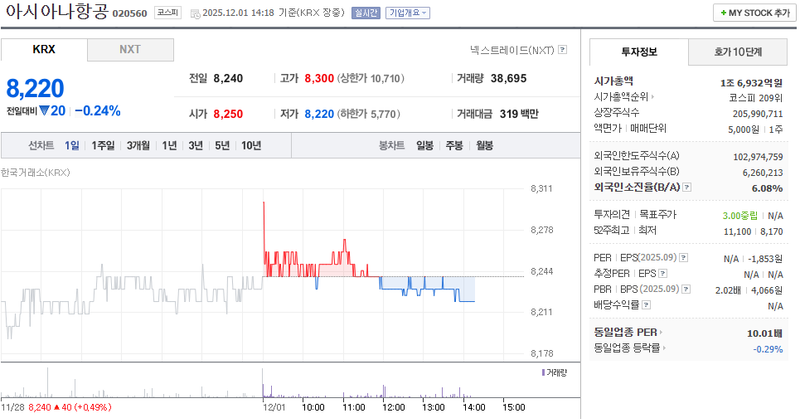Click the 52-week high/low 11,100 8,170
Image resolution: width=800 pixels, height=419 pixels.
753,232
